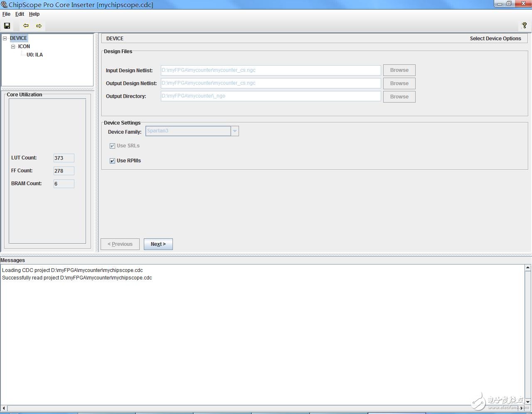Click the back arrow toolbar icon
The width and height of the screenshot is (532, 414).
[x=26, y=26]
